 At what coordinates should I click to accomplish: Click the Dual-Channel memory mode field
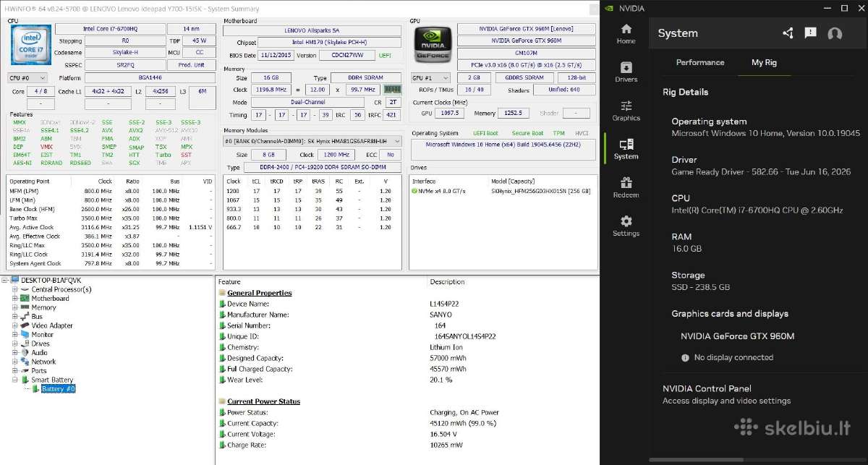307,102
